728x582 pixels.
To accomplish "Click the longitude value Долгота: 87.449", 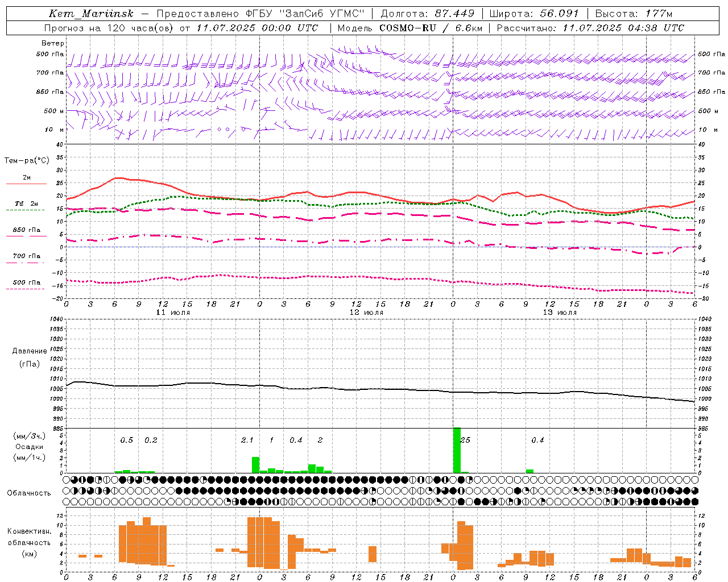I will point(428,14).
